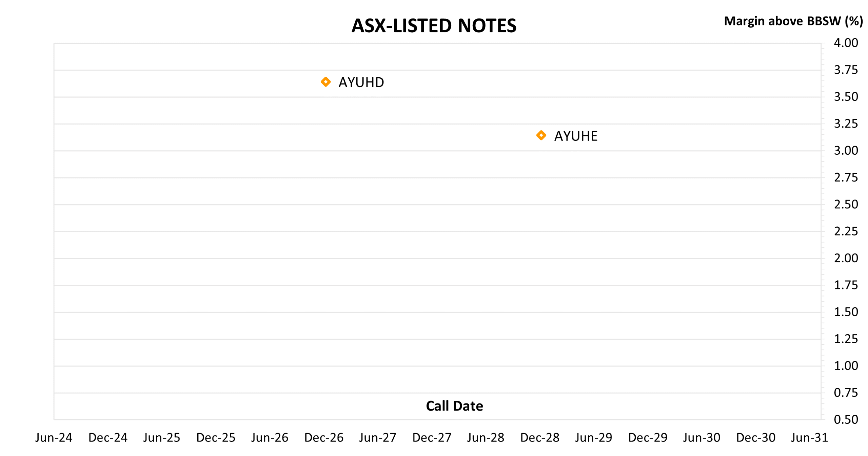Screen dimensions: 868x456
Task: Click the Jun-31 x-axis label
Action: pos(809,438)
